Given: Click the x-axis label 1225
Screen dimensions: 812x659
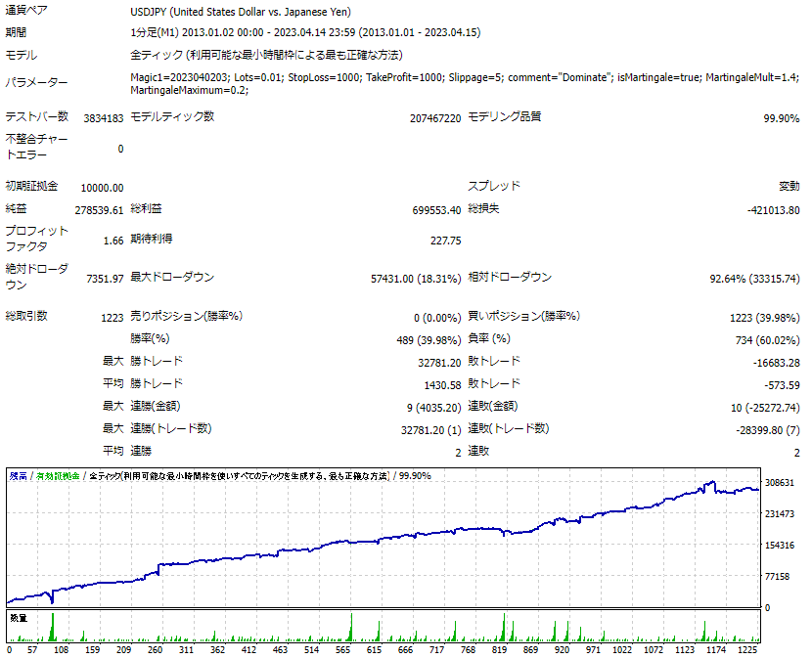Looking at the screenshot, I should (x=747, y=649).
